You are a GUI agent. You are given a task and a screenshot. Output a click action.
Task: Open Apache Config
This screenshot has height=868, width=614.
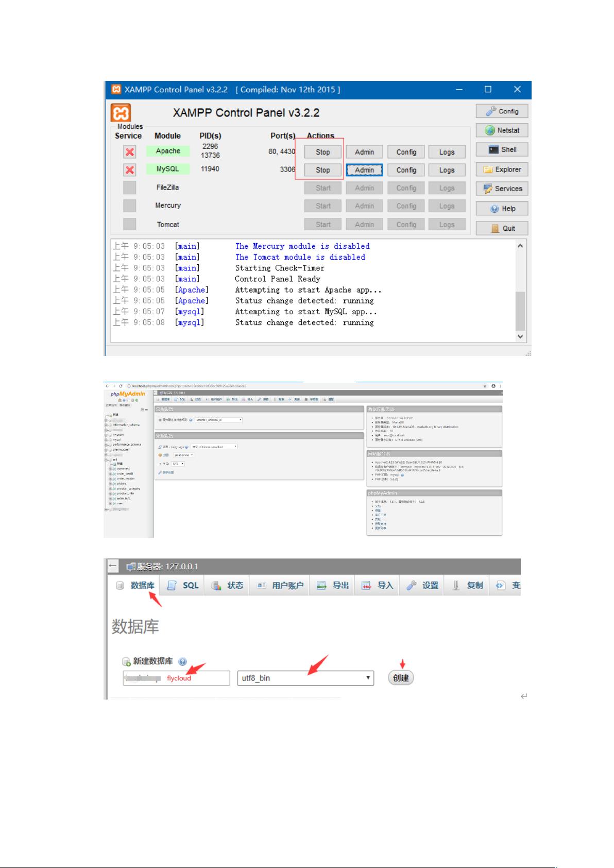pyautogui.click(x=406, y=152)
